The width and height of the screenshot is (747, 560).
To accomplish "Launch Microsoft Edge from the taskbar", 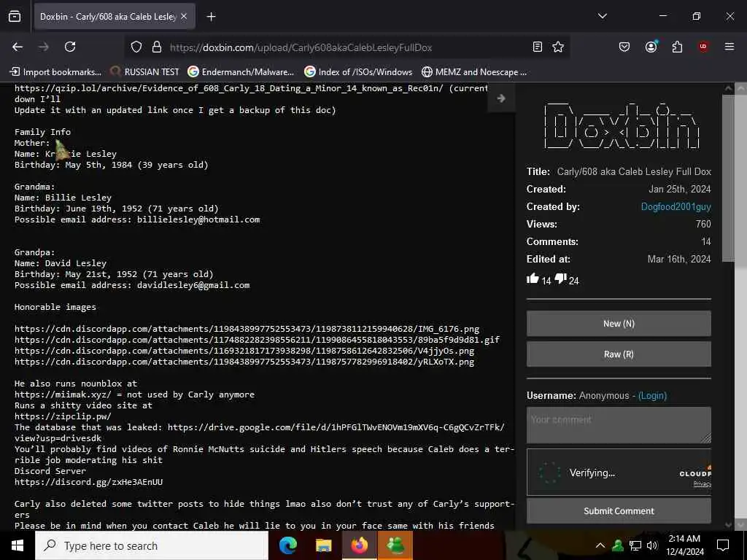I will (x=287, y=545).
